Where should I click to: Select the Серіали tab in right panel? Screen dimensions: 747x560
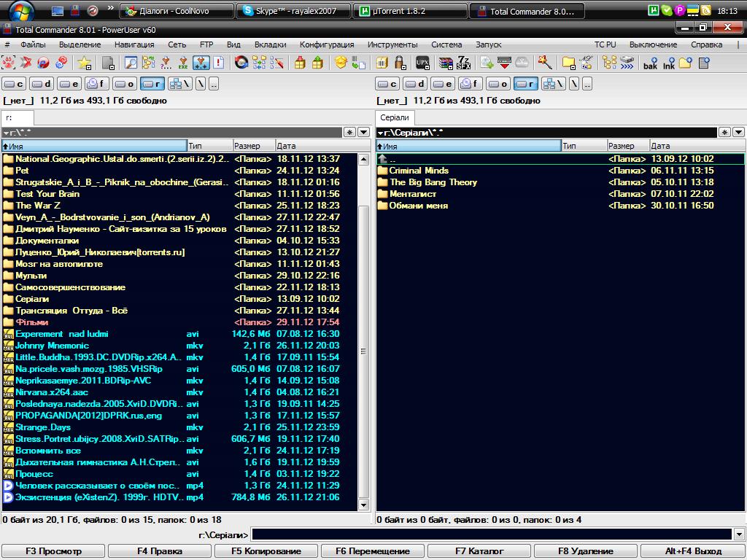[x=395, y=117]
